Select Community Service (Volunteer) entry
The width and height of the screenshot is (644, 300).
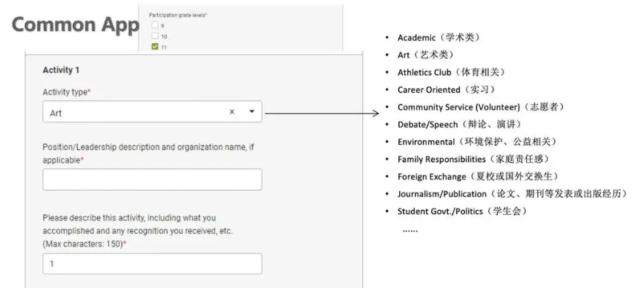point(481,107)
